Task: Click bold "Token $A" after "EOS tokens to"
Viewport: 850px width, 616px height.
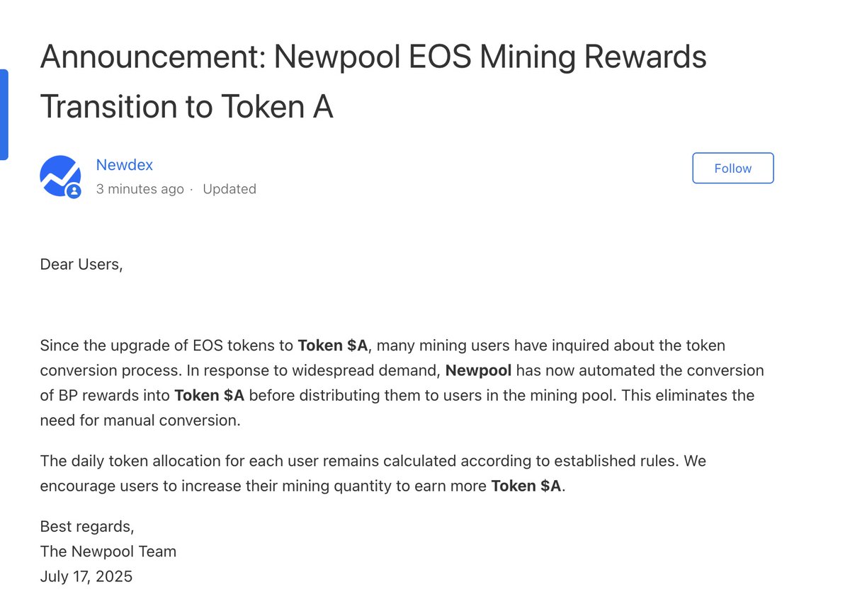Action: pyautogui.click(x=333, y=346)
